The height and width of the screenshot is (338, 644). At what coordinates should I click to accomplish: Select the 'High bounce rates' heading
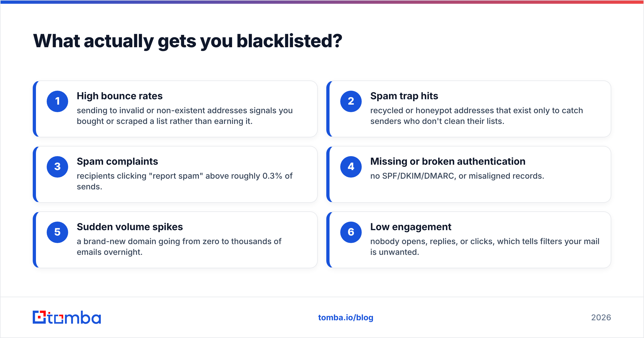point(120,96)
